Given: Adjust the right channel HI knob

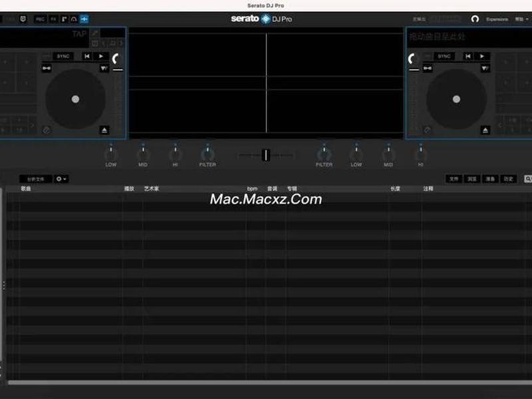Looking at the screenshot, I should [421, 154].
